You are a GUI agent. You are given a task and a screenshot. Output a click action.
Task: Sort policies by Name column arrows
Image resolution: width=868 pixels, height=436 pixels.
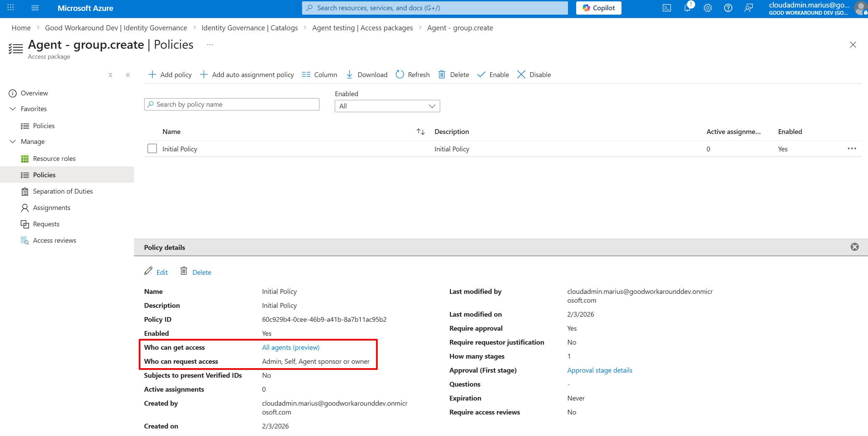(x=420, y=132)
